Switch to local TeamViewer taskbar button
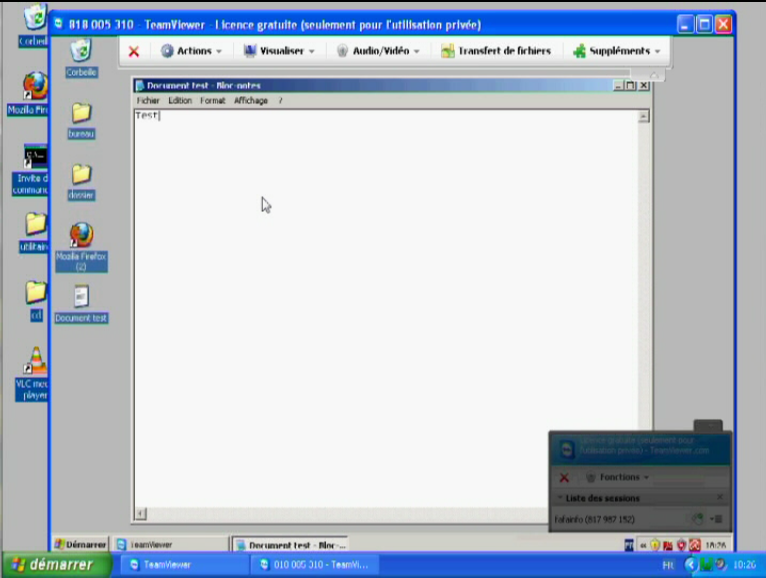Viewport: 766px width, 578px height. (183, 565)
